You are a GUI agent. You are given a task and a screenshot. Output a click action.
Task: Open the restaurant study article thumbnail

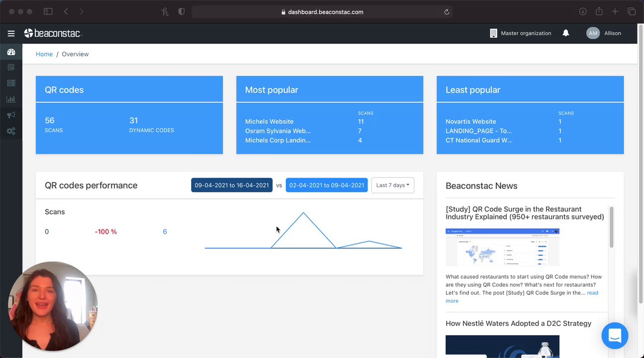(x=502, y=247)
